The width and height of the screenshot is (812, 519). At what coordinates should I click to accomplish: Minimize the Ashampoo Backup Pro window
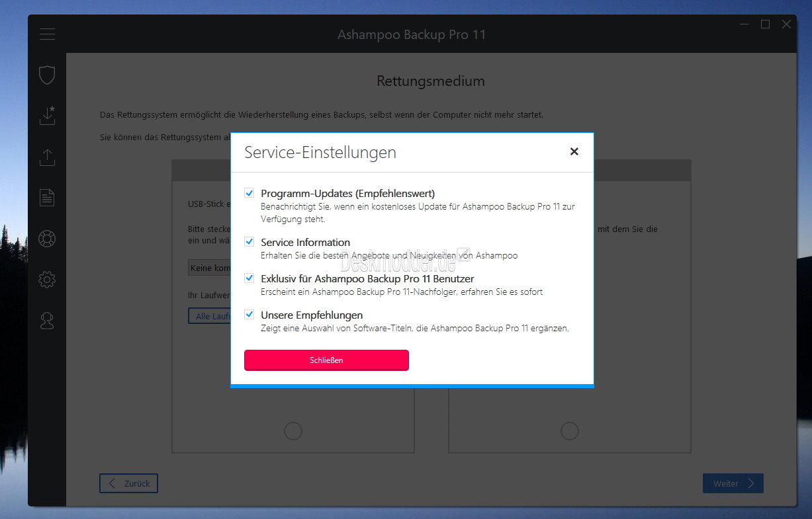(x=744, y=24)
